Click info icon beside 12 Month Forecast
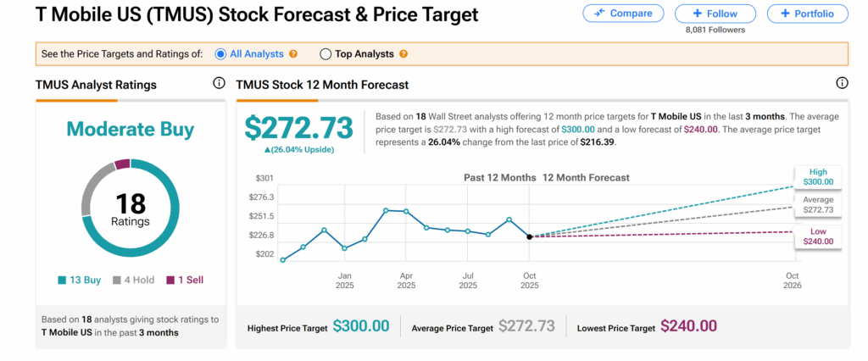 click(x=842, y=84)
